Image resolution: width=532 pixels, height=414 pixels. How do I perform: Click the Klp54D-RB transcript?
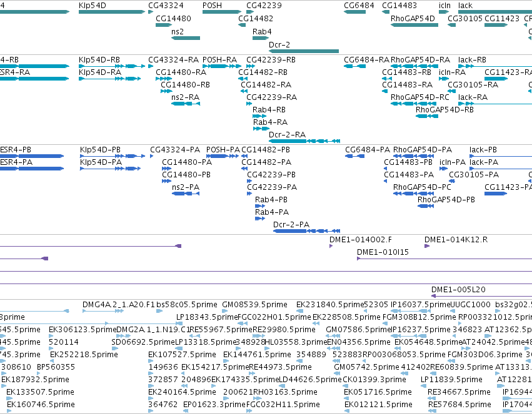112,66
